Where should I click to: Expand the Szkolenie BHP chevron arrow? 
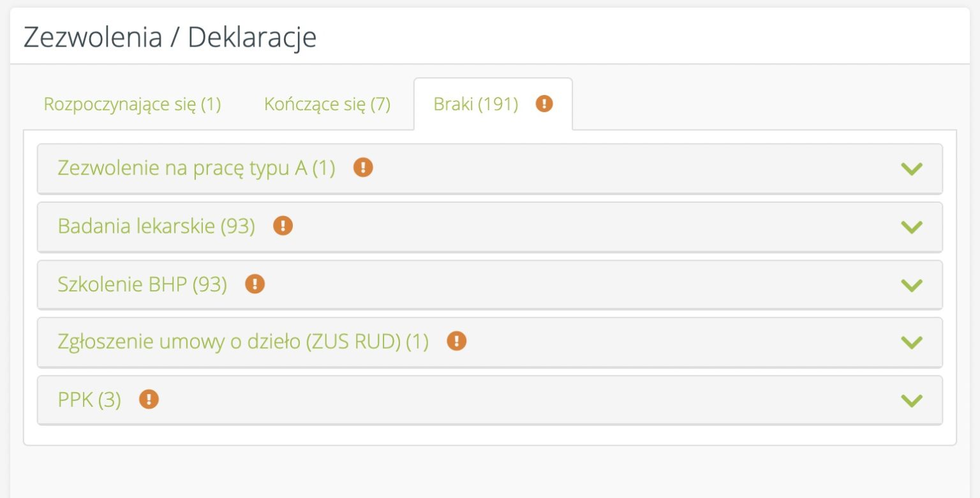(x=912, y=284)
